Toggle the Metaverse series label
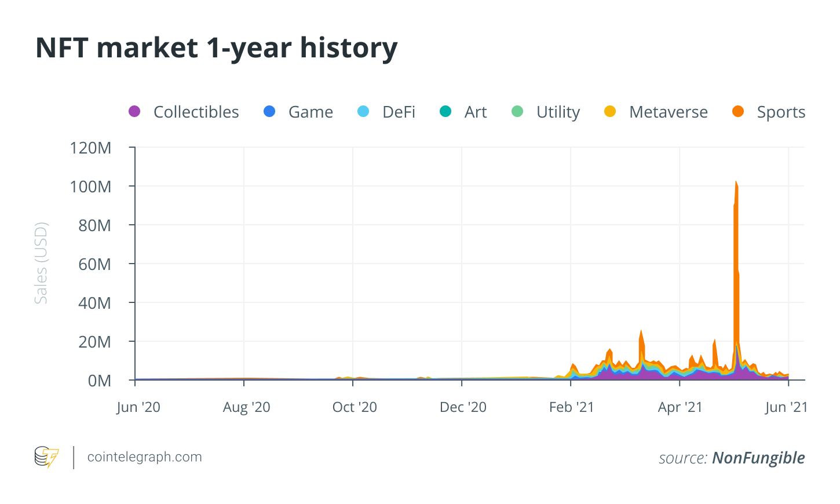This screenshot has height=504, width=840. (x=668, y=112)
